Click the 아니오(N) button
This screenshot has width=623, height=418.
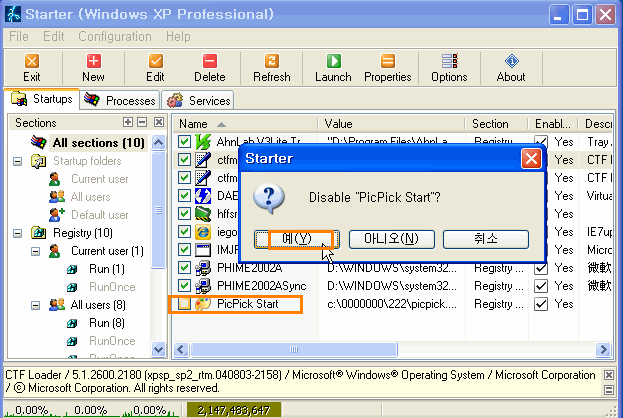pos(392,239)
